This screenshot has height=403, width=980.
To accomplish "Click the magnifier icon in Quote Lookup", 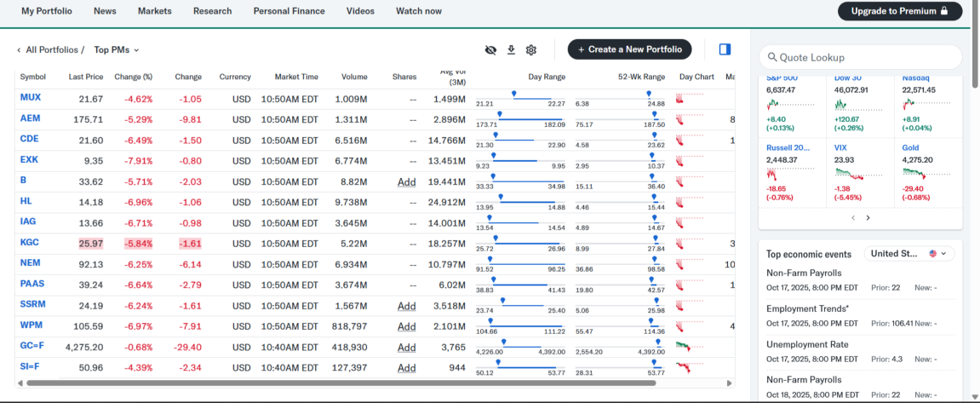I will click(x=771, y=57).
